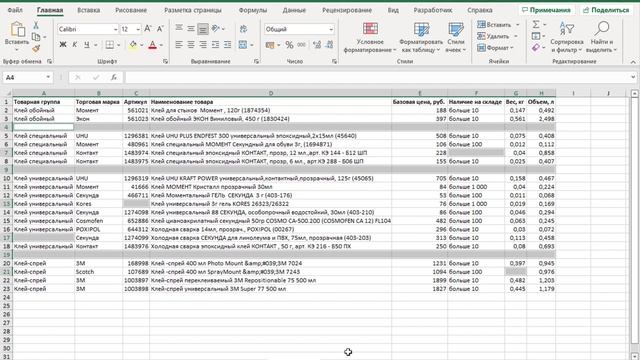Image resolution: width=640 pixels, height=360 pixels.
Task: Open the Calibri font name dropdown
Action: 115,29
